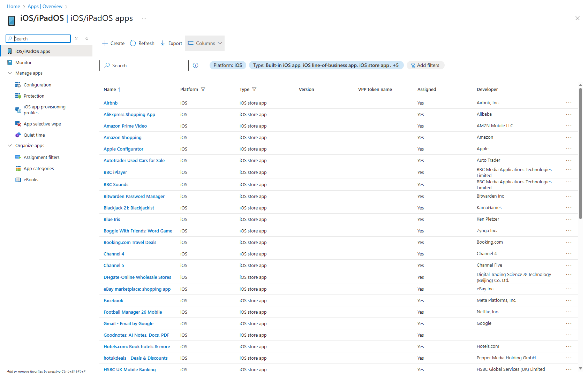Click the vertical scrollbar of the app list
588x375 pixels.
point(580,153)
